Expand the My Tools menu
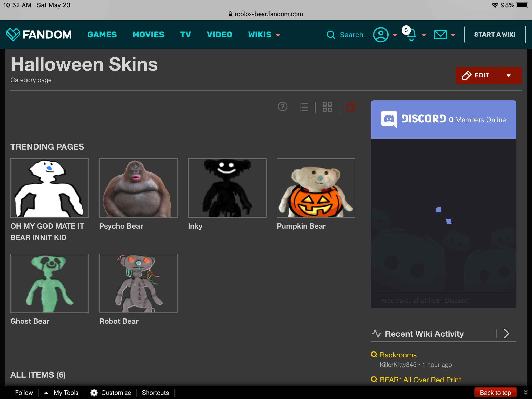 62,393
